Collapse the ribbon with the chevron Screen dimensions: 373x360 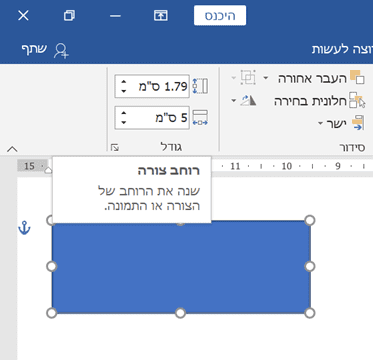click(x=12, y=149)
